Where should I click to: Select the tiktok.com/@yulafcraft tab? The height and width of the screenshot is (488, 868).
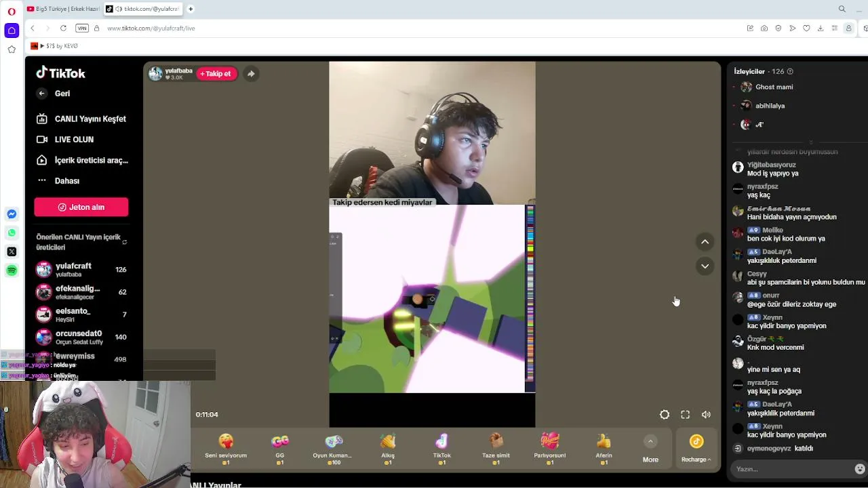pos(142,9)
